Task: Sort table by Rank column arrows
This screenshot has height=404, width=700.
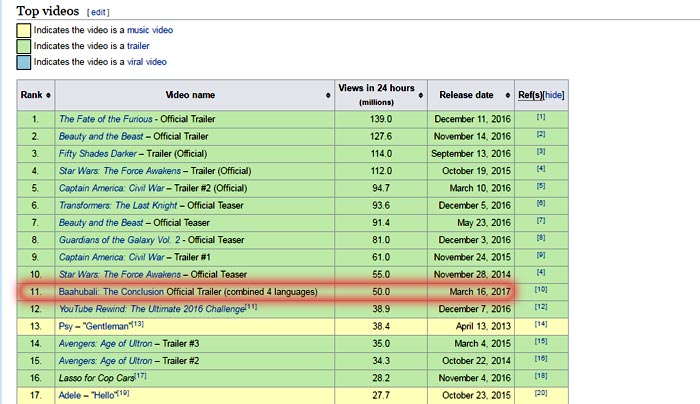Action: click(48, 95)
